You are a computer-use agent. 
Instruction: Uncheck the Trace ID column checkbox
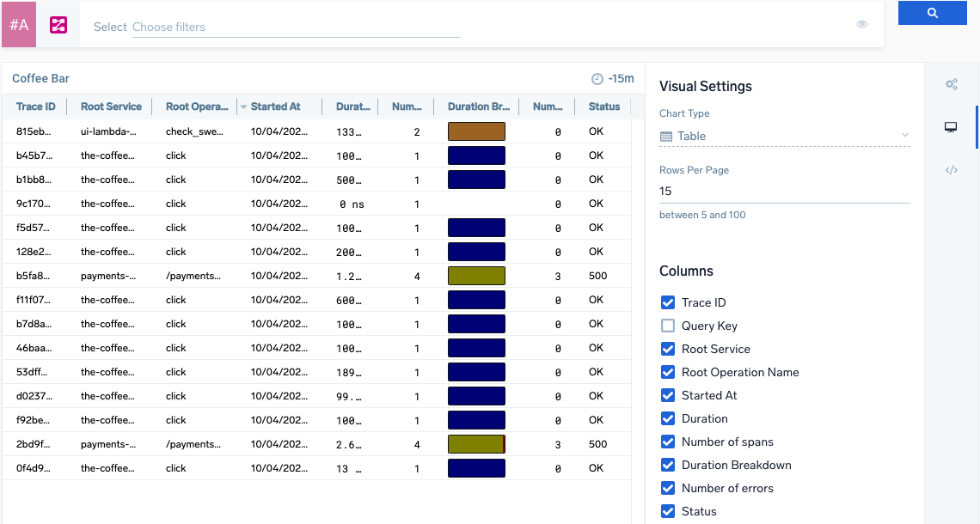coord(668,302)
